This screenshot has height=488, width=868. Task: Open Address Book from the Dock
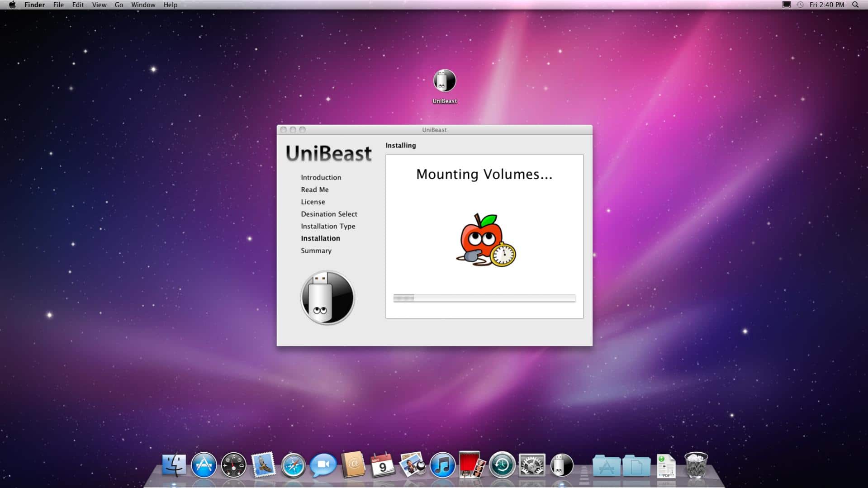[x=353, y=465]
